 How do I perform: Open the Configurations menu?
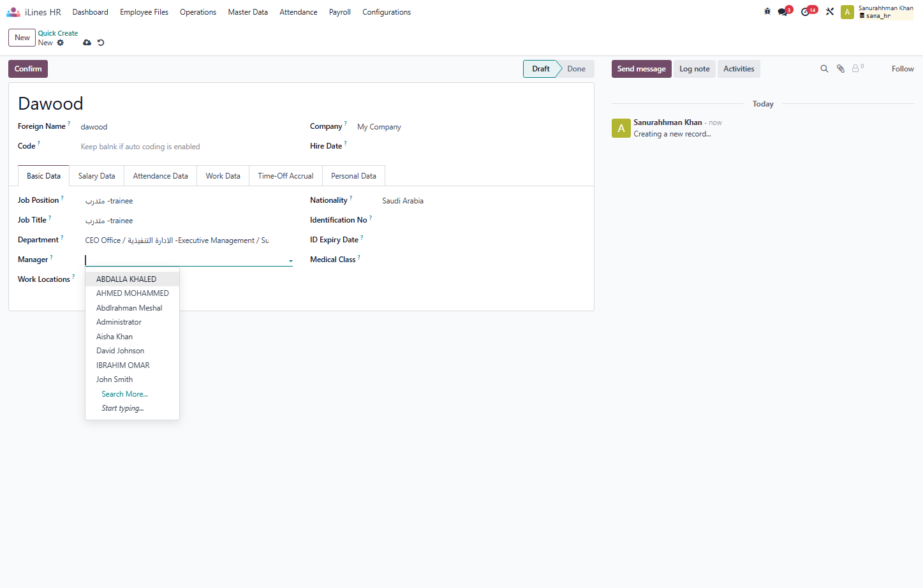pyautogui.click(x=387, y=12)
